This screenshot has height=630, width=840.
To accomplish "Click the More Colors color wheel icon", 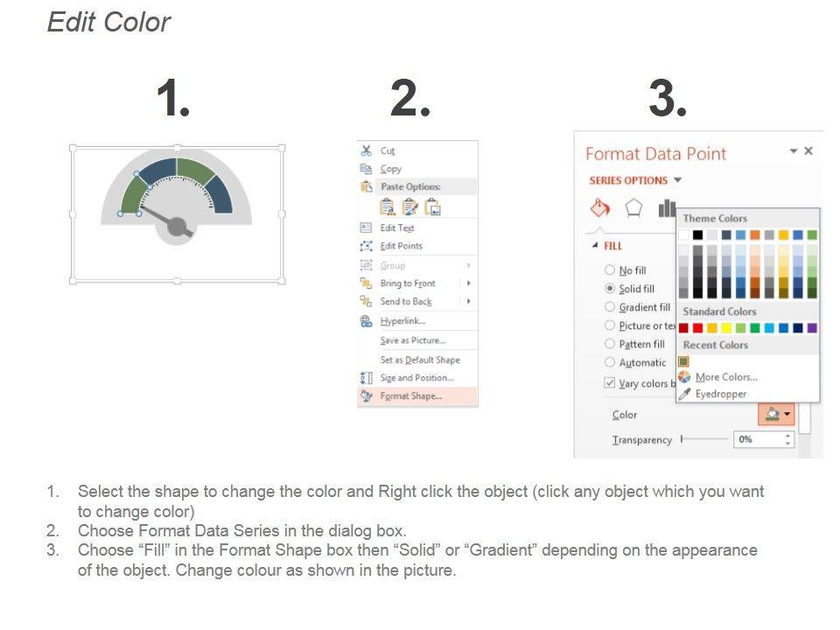I will click(684, 377).
